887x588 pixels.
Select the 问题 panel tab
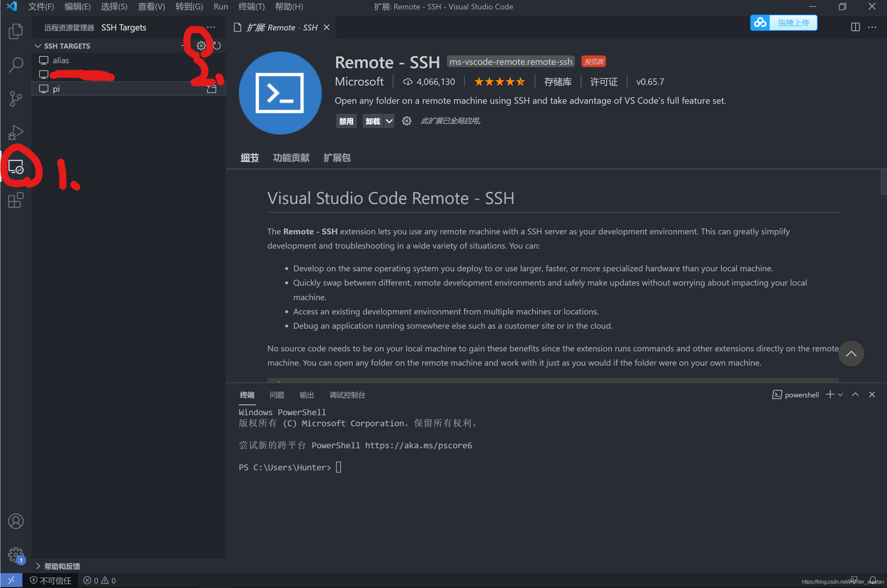point(277,395)
